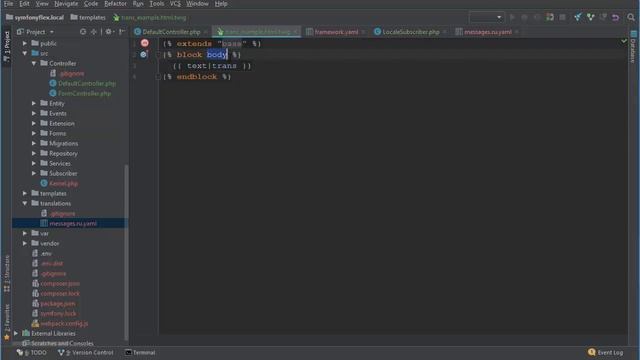The height and width of the screenshot is (360, 640).
Task: Select DefaultController.php in project tree
Action: [x=87, y=83]
